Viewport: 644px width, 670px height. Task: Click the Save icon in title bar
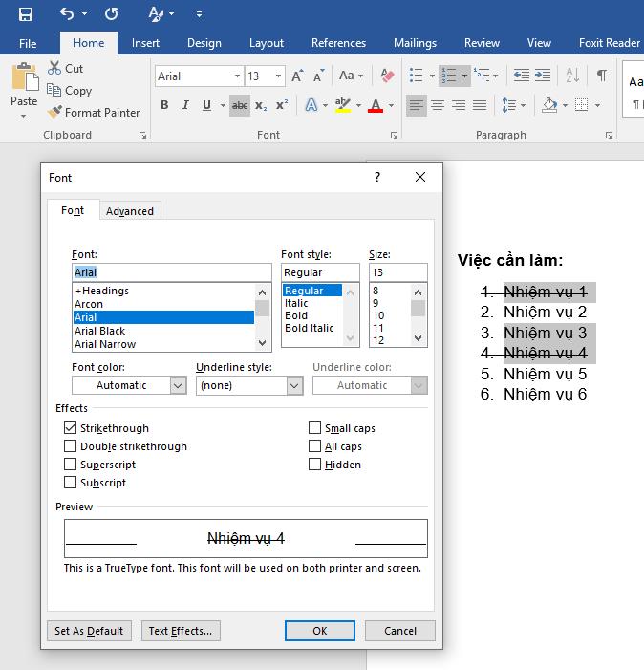25,14
